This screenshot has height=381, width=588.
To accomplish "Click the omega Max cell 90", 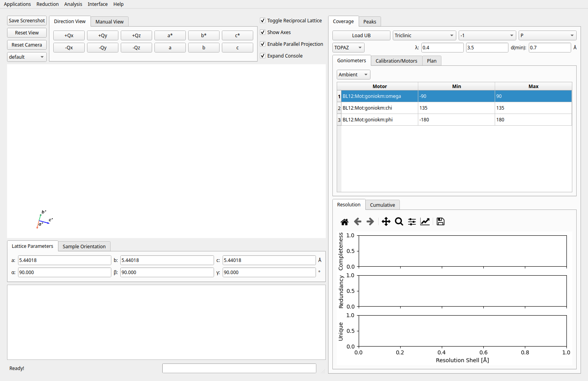I will [533, 96].
